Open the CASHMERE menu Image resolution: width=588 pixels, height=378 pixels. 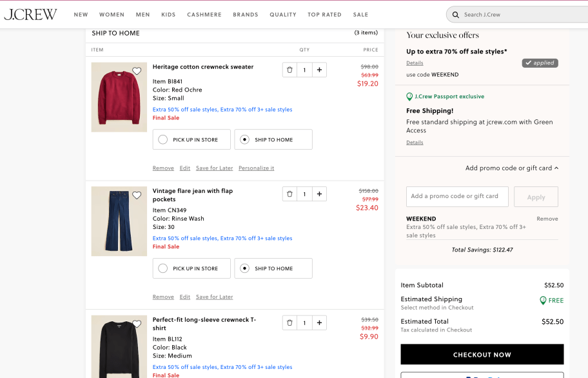click(x=204, y=15)
